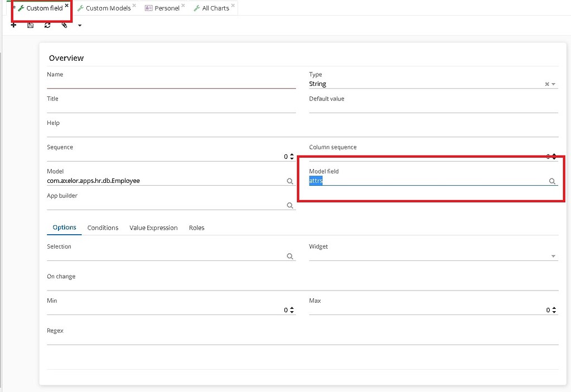This screenshot has height=392, width=571.
Task: Click the Column sequence stepper arrows
Action: pyautogui.click(x=554, y=157)
